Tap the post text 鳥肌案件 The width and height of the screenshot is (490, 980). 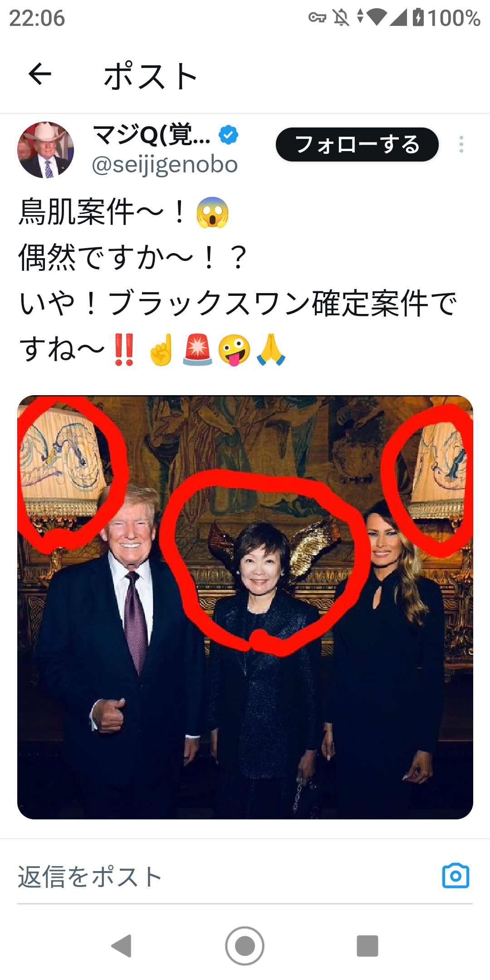[x=76, y=211]
